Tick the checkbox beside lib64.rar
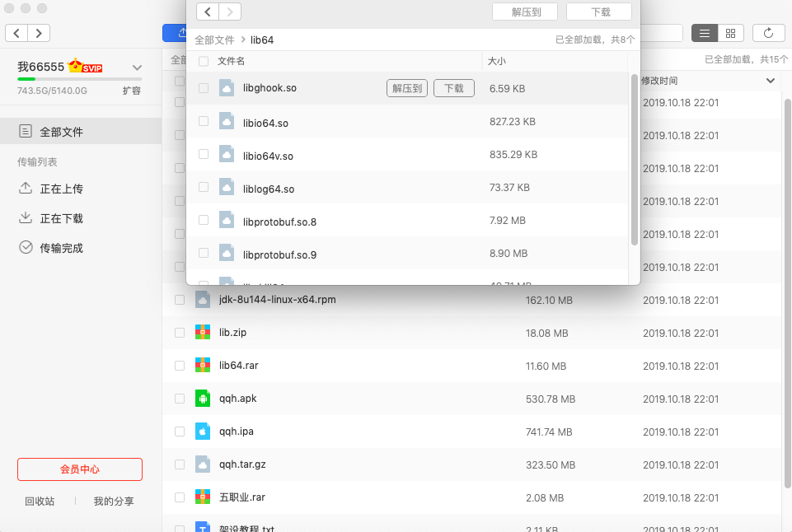792x532 pixels. [x=180, y=366]
